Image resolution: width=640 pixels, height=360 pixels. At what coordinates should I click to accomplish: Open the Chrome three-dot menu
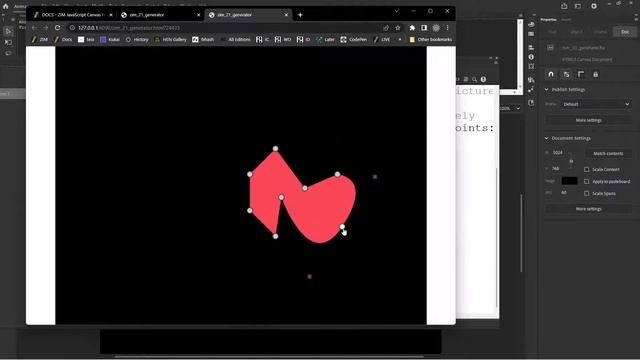click(x=447, y=28)
